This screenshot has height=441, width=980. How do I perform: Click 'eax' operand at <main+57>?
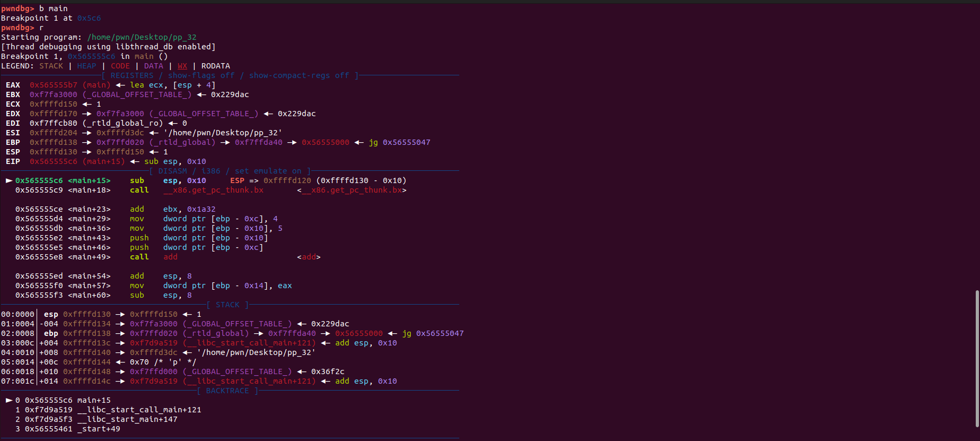(285, 286)
